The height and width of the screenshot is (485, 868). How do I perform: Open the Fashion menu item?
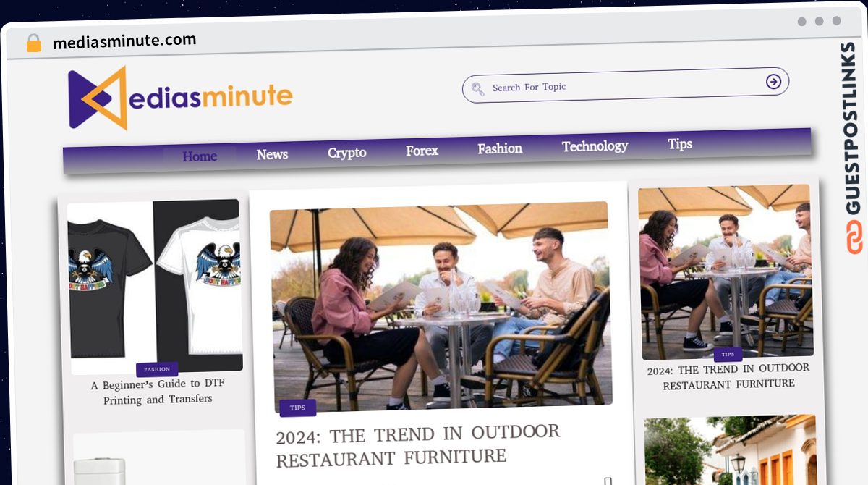(500, 148)
